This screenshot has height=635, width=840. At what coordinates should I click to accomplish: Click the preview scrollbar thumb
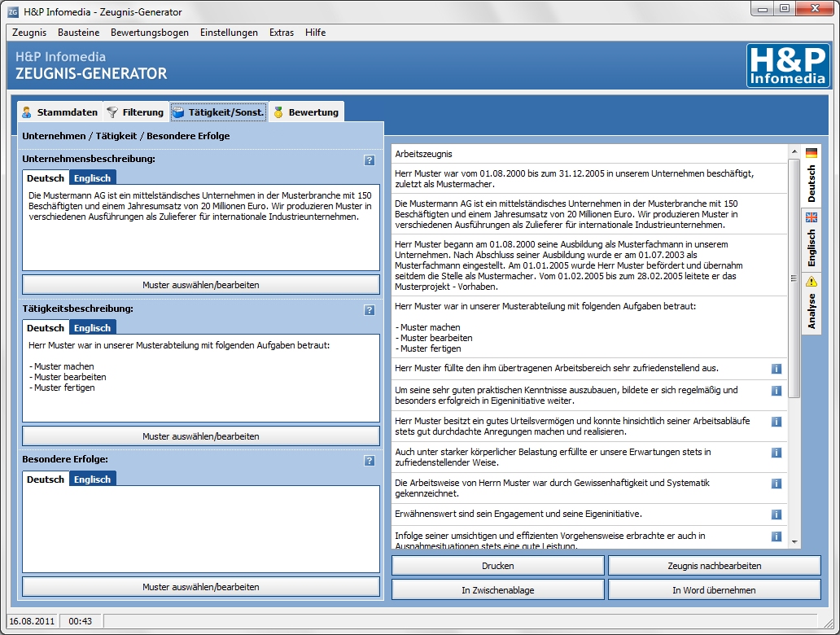pyautogui.click(x=794, y=278)
